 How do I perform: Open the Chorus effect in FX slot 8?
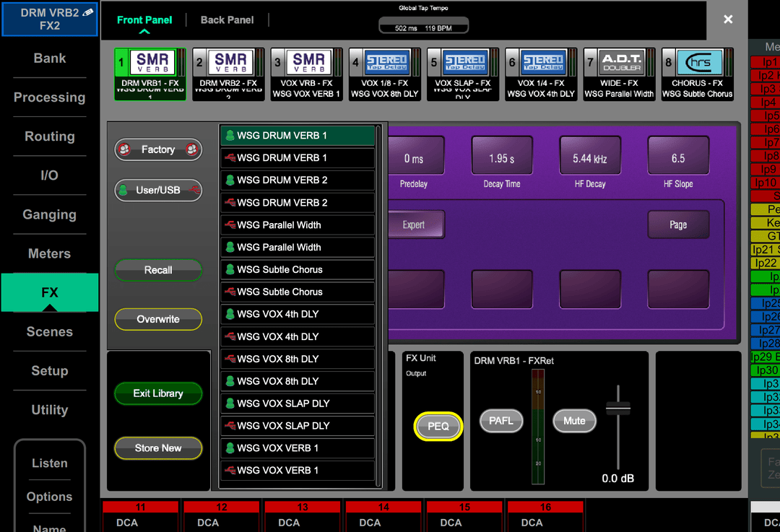pos(696,69)
